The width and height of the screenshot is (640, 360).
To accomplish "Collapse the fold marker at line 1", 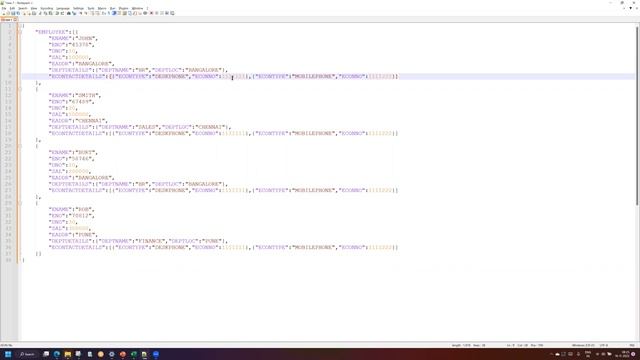I will point(20,26).
